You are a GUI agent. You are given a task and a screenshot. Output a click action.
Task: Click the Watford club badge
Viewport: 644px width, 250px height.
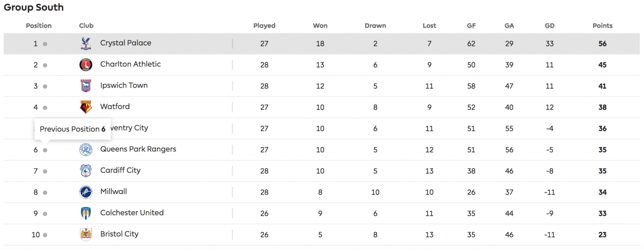(86, 107)
